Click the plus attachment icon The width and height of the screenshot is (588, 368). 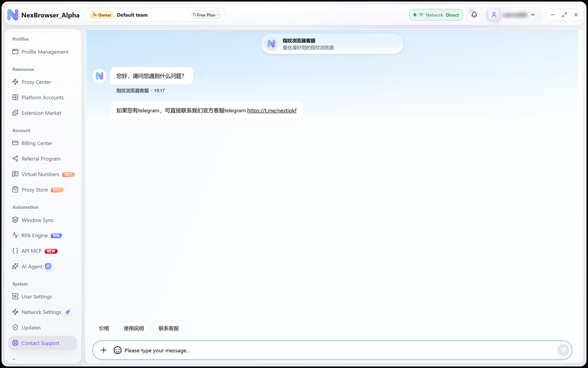point(104,350)
